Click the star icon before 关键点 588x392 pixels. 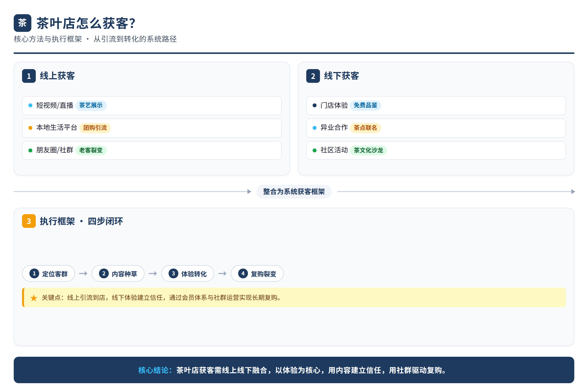point(34,298)
